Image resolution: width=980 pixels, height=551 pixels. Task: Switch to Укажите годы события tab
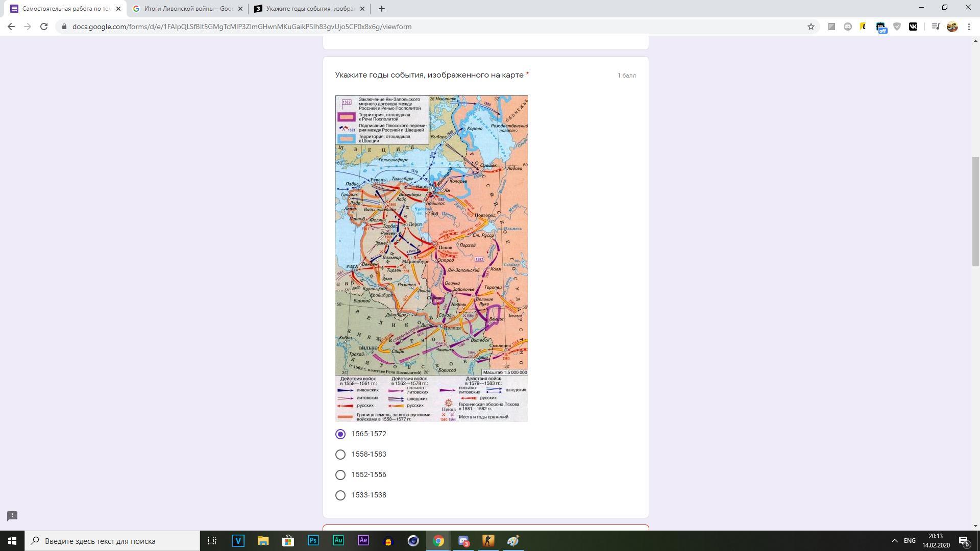pos(309,9)
